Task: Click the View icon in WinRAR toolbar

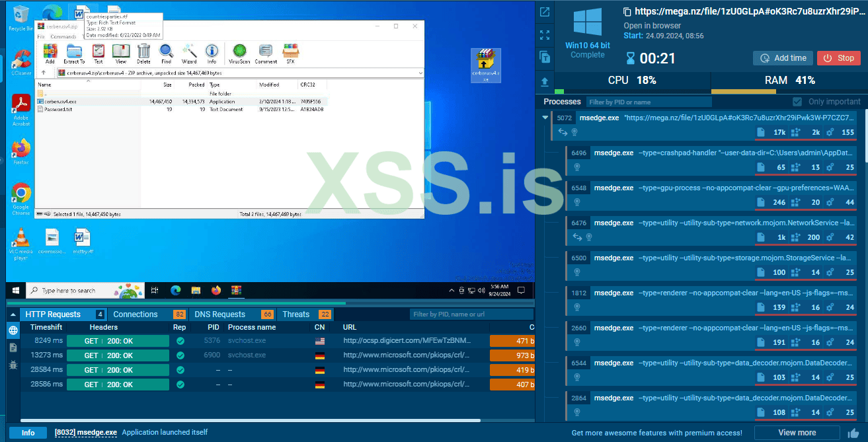Action: click(x=120, y=53)
